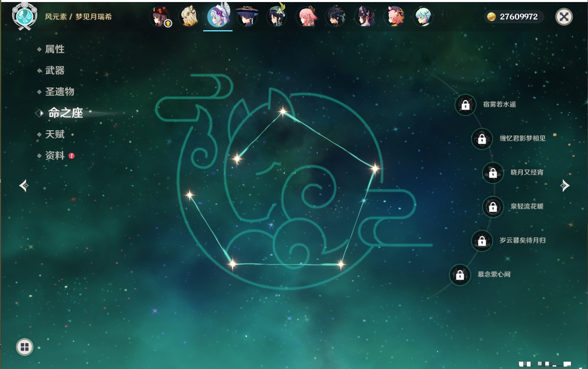
Task: Click the Mora amount 27609972
Action: (519, 17)
